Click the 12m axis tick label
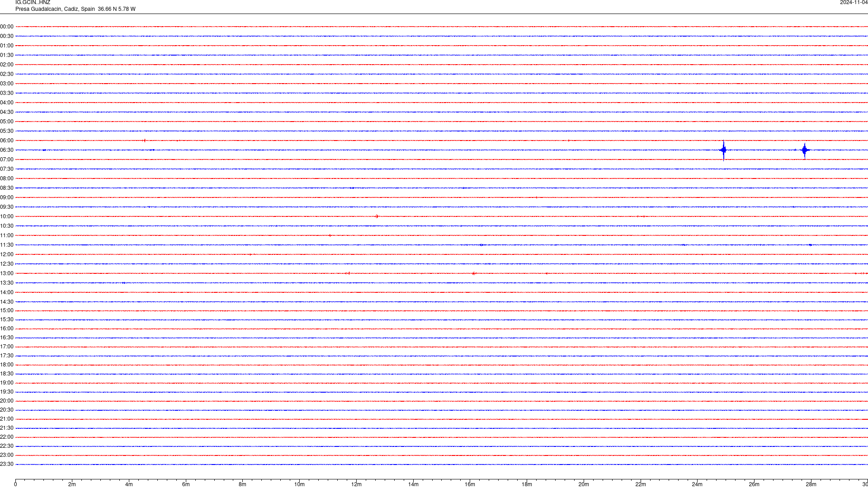 tap(356, 484)
